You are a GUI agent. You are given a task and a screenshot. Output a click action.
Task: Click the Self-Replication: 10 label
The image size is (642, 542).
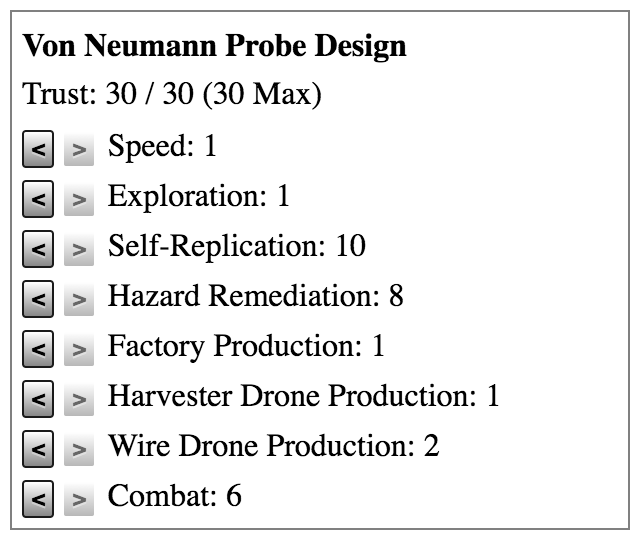tap(237, 246)
